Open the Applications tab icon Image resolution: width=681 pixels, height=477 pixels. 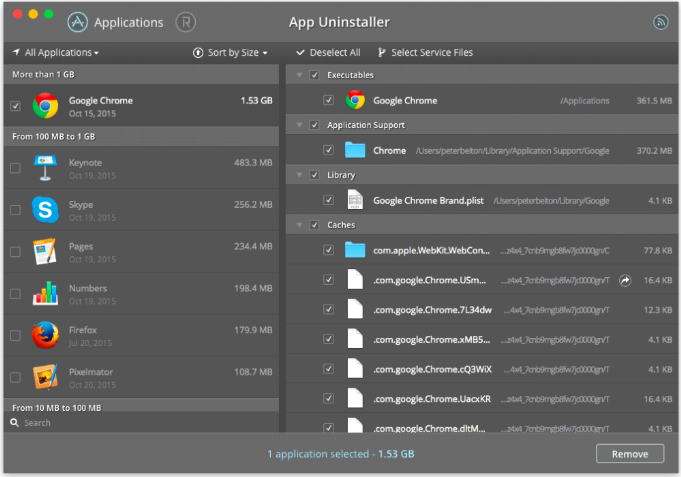click(78, 22)
